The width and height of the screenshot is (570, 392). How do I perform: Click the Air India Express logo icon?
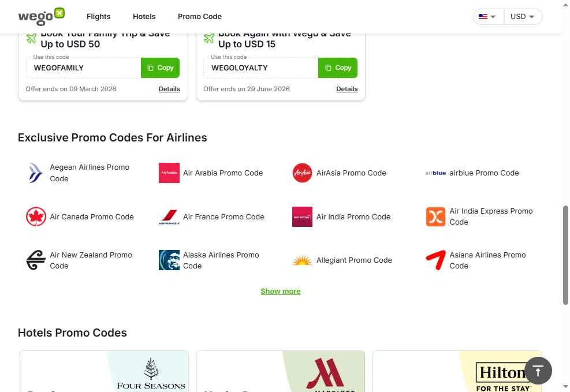point(435,216)
